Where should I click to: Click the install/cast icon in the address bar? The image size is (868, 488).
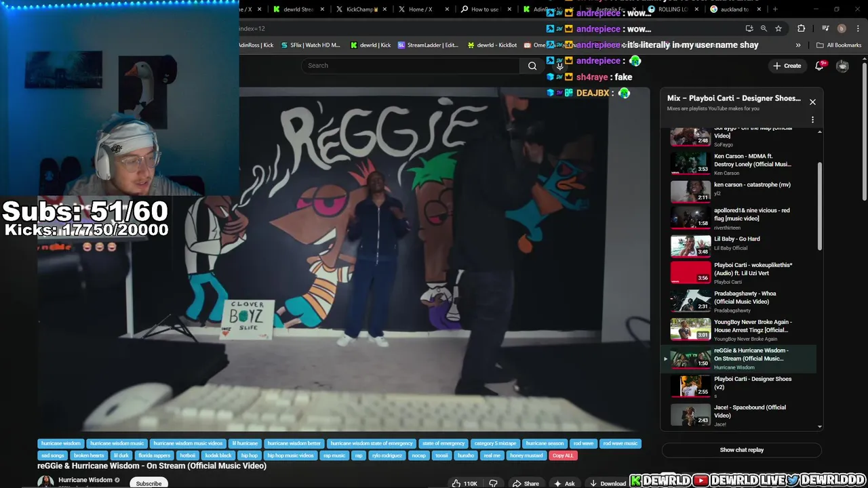749,28
